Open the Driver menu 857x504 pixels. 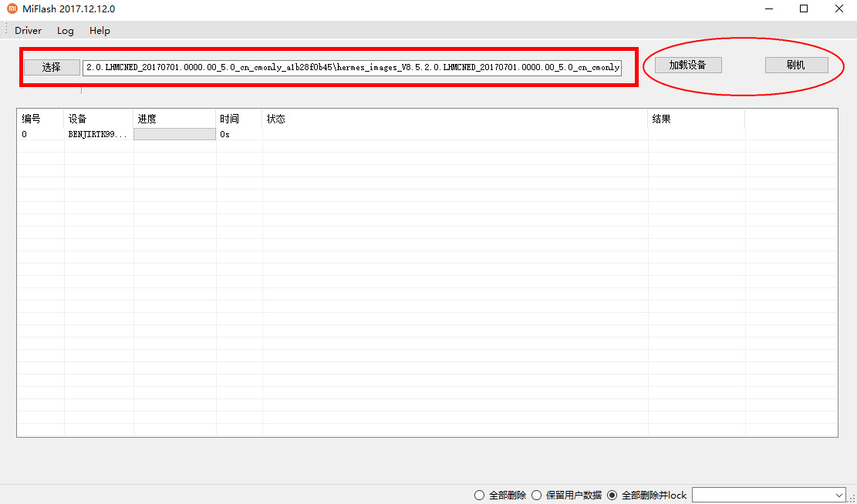tap(29, 31)
